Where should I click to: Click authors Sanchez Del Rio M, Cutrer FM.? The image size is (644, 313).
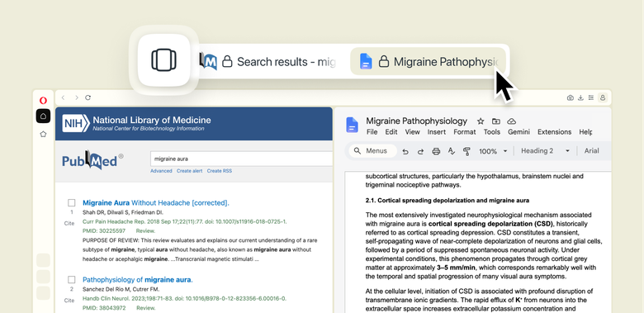[x=121, y=289]
